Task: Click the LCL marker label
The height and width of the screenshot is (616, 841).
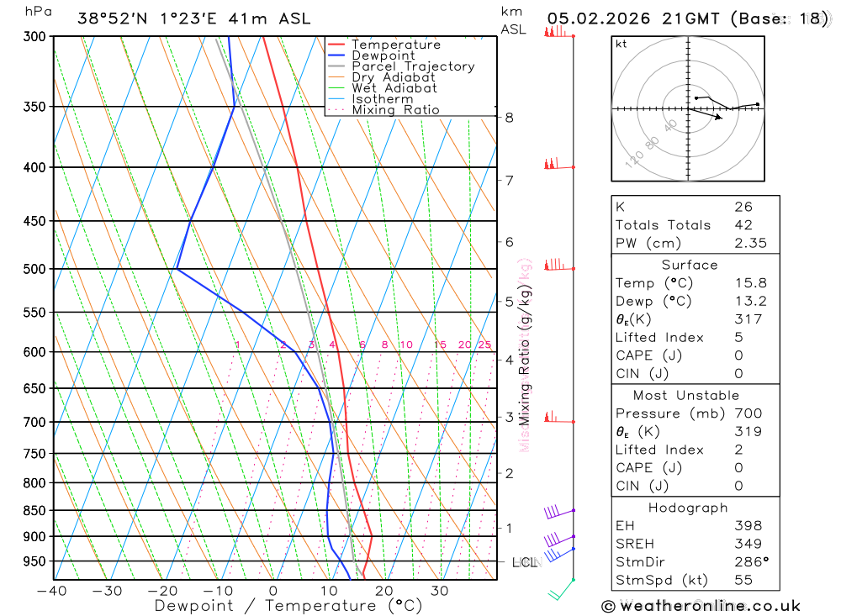Action: click(526, 562)
